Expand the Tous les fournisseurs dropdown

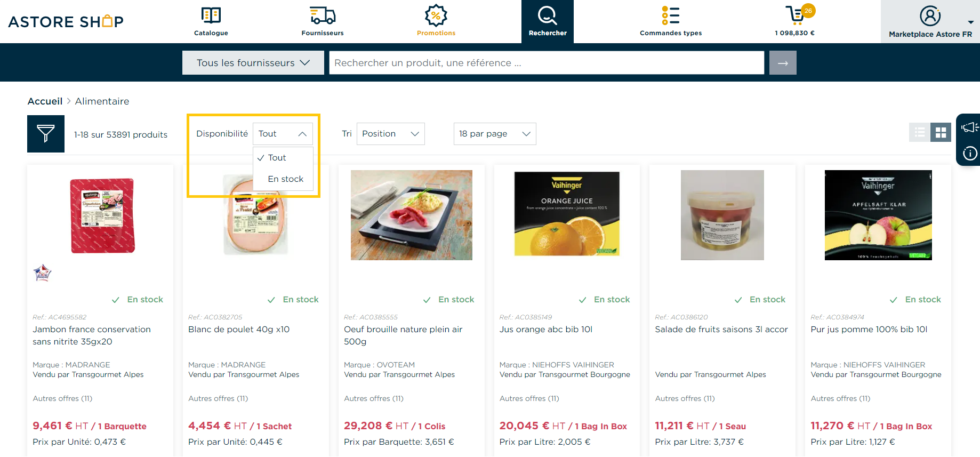click(x=253, y=63)
